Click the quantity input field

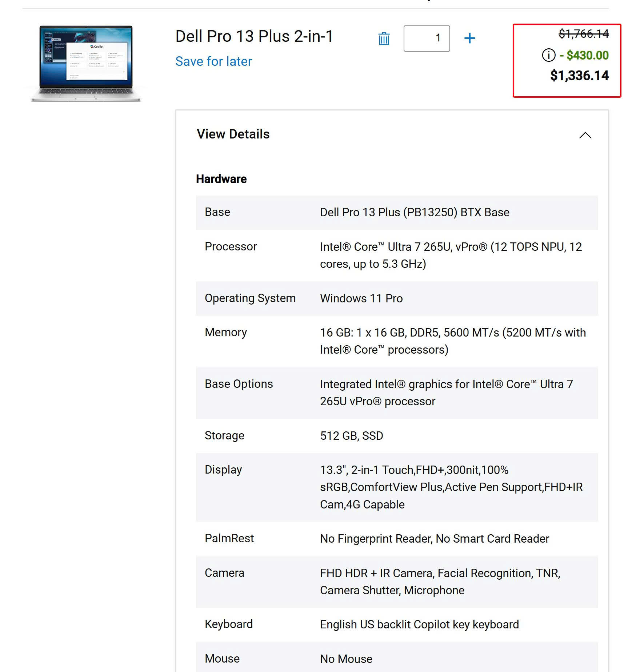(x=427, y=38)
